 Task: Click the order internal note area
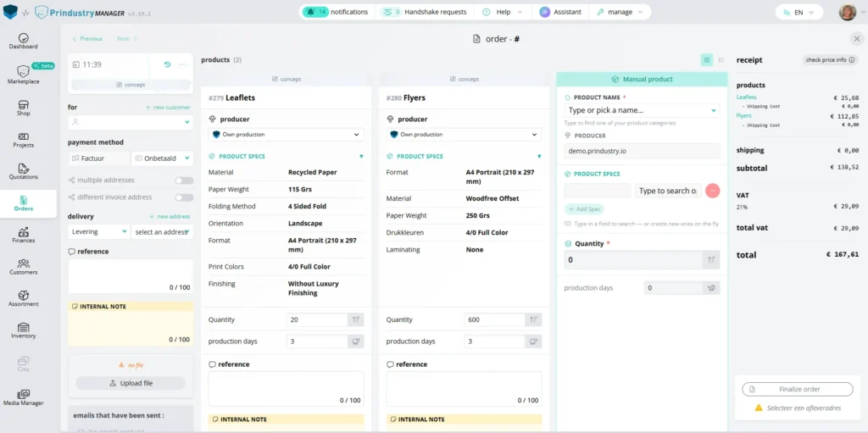pyautogui.click(x=131, y=328)
